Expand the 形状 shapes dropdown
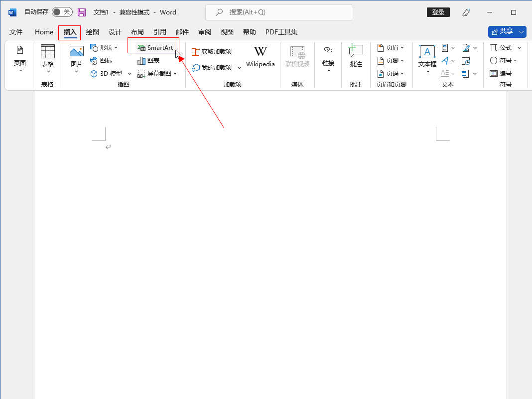Image resolution: width=532 pixels, height=399 pixels. pos(104,48)
